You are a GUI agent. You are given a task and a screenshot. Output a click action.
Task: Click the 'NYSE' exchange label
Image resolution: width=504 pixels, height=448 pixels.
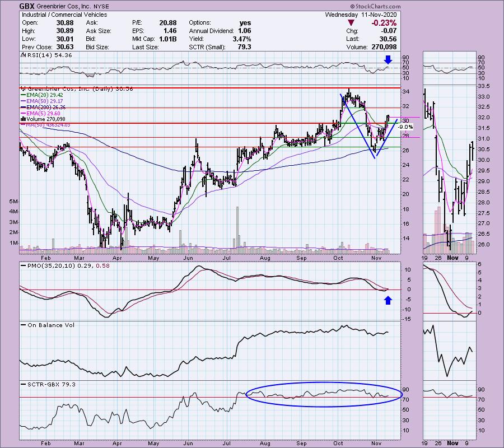pyautogui.click(x=101, y=6)
